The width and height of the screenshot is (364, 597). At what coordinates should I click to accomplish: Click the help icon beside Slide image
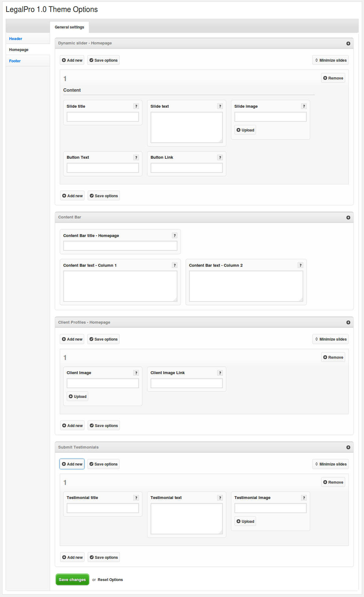pos(304,106)
